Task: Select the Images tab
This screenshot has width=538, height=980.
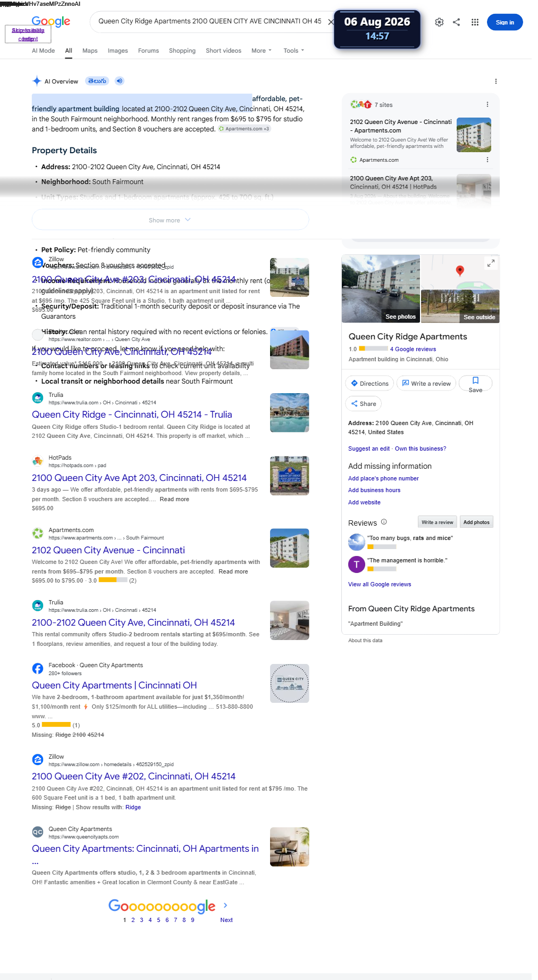Action: point(117,51)
